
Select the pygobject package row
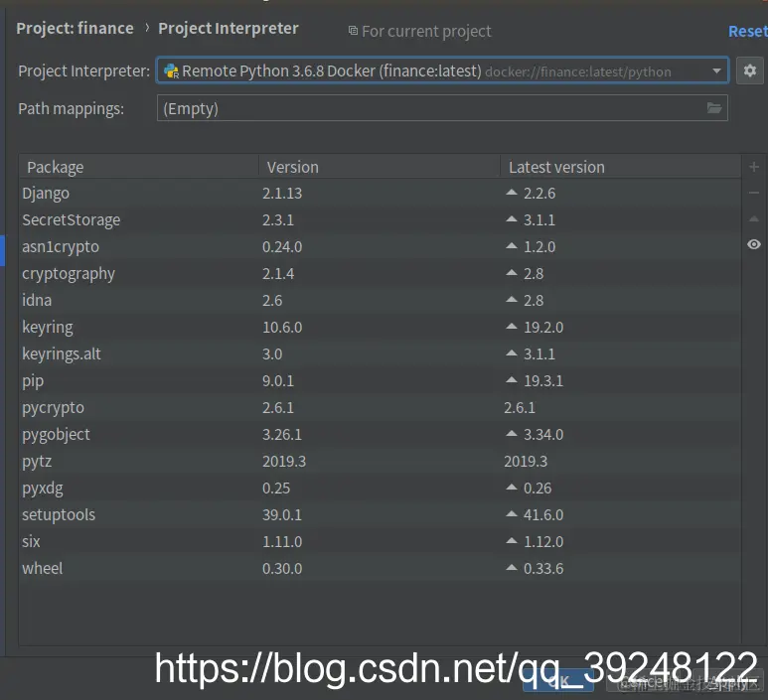380,434
